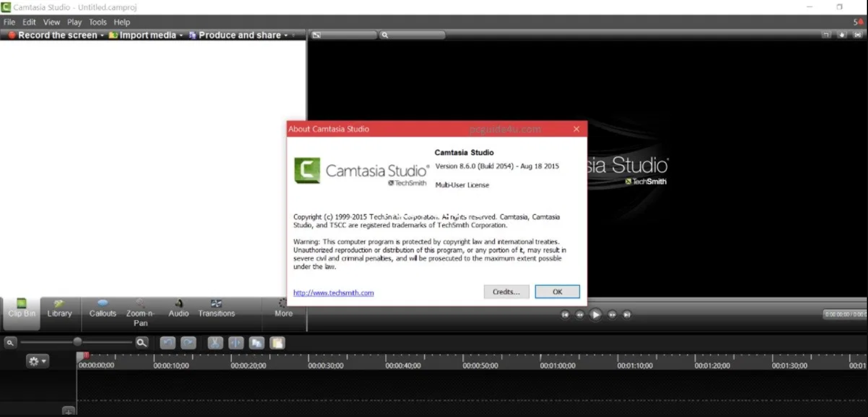The image size is (868, 417).
Task: Click Import media button
Action: (142, 35)
